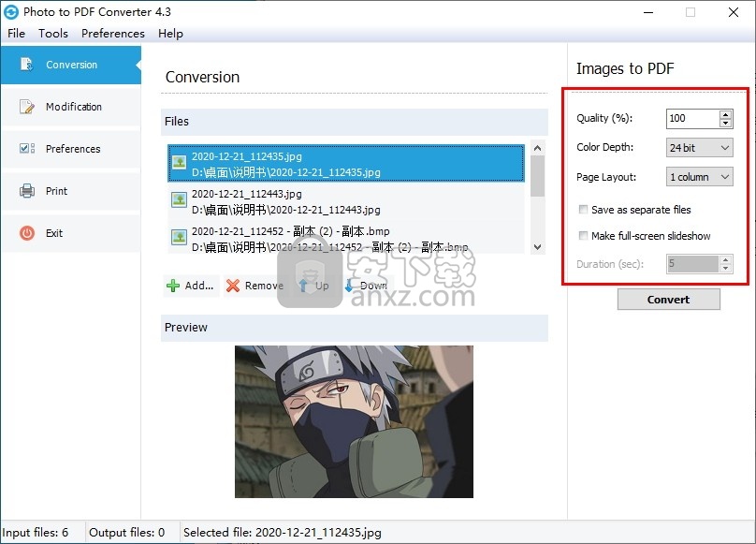
Task: Enable Save as separate files
Action: pos(584,210)
